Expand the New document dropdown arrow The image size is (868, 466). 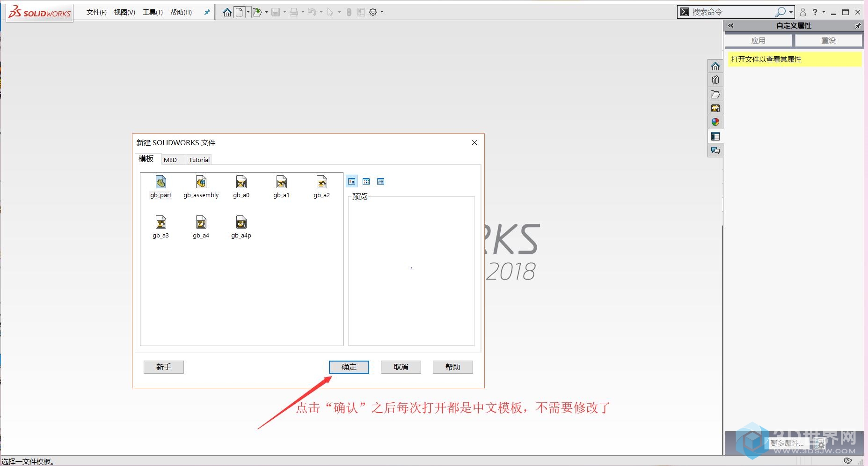248,12
